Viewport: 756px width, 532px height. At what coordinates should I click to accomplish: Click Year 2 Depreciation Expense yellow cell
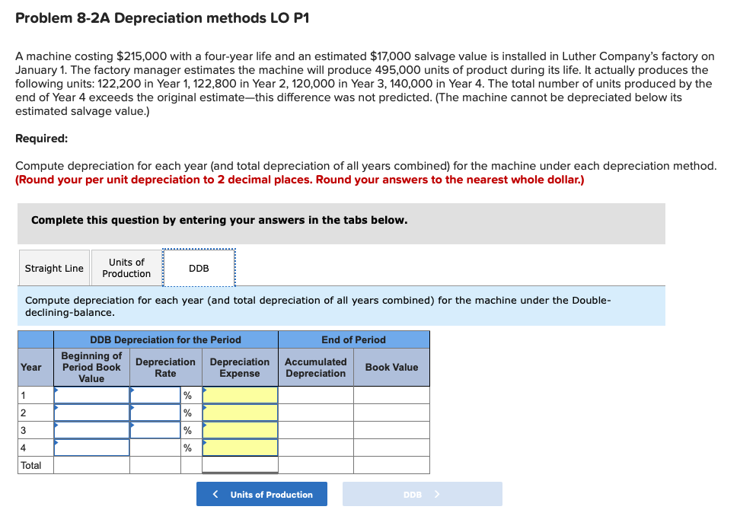[240, 413]
